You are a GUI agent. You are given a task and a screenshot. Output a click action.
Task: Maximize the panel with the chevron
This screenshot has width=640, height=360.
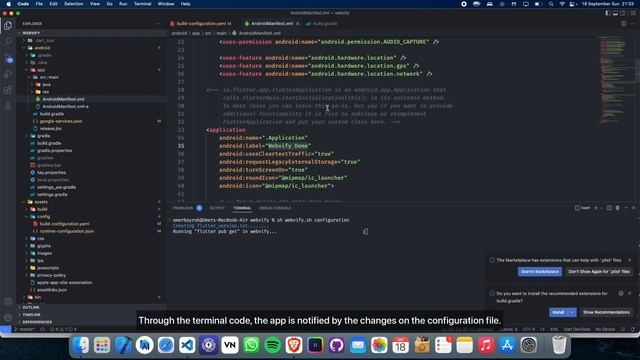click(626, 208)
